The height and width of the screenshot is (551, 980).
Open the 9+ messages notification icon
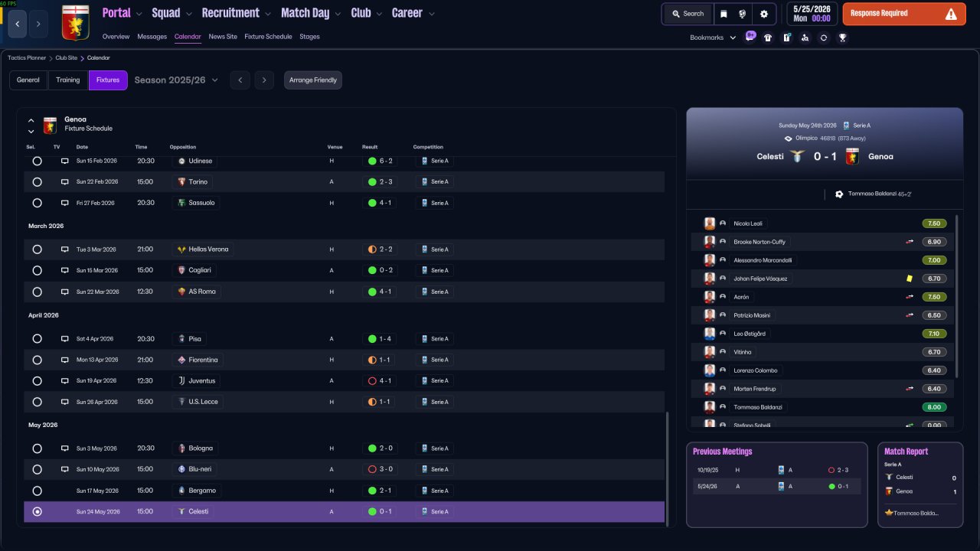(750, 36)
